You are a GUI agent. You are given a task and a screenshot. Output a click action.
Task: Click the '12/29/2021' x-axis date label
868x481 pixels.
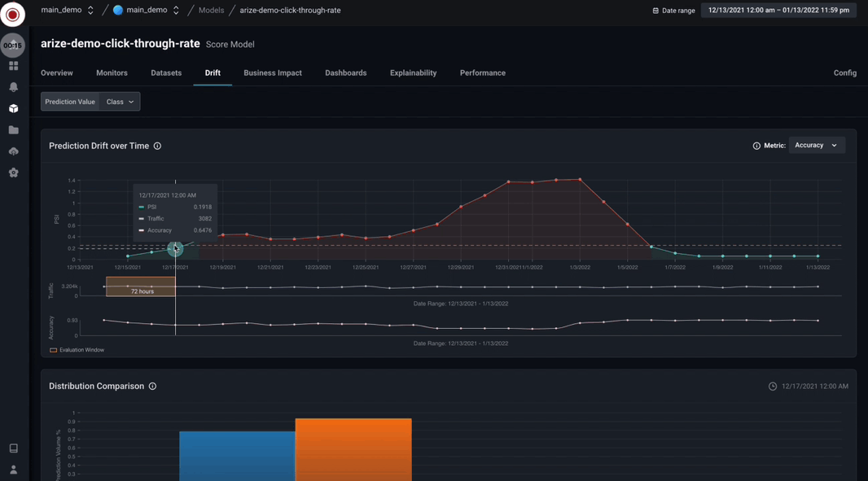pos(461,267)
